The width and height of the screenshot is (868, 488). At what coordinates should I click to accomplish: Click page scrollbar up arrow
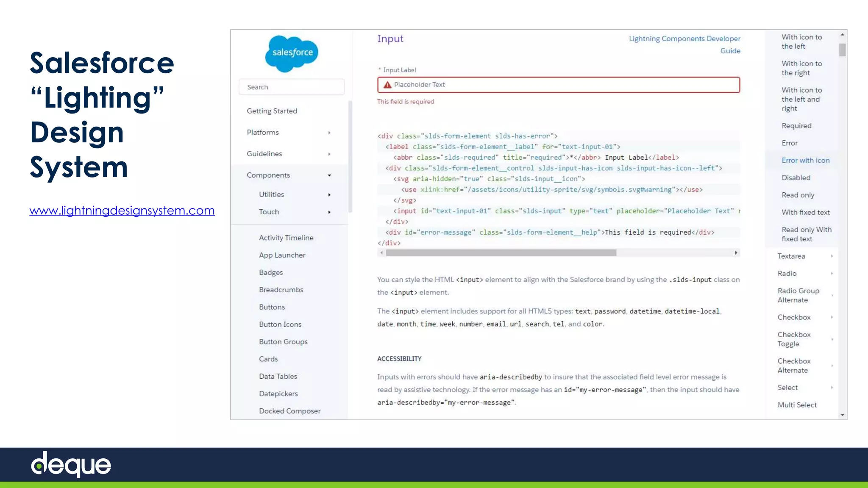point(843,35)
